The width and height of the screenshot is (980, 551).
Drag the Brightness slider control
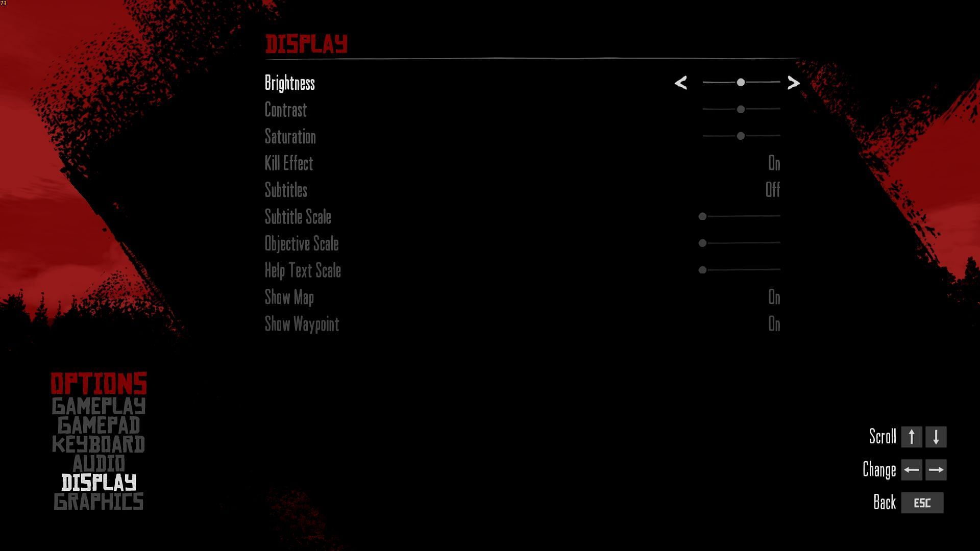click(740, 82)
